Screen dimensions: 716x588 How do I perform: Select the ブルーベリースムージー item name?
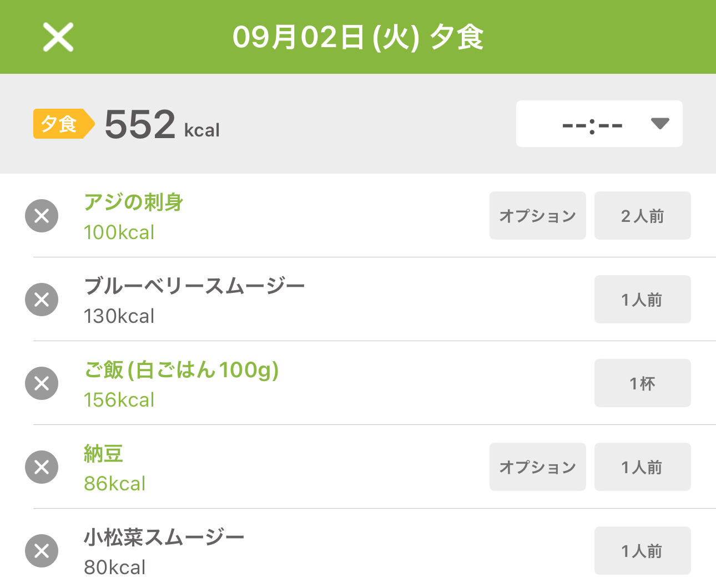[x=194, y=286]
